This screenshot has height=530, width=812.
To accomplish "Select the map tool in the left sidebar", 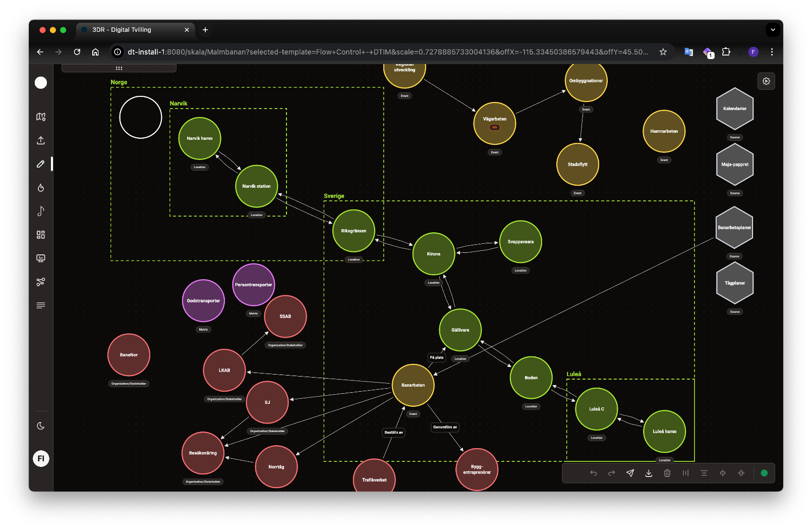I will coord(40,117).
